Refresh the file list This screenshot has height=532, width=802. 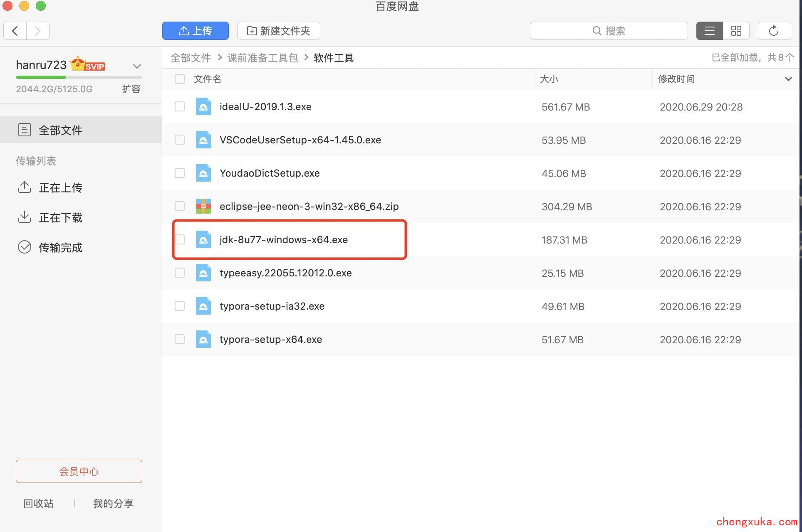point(774,31)
